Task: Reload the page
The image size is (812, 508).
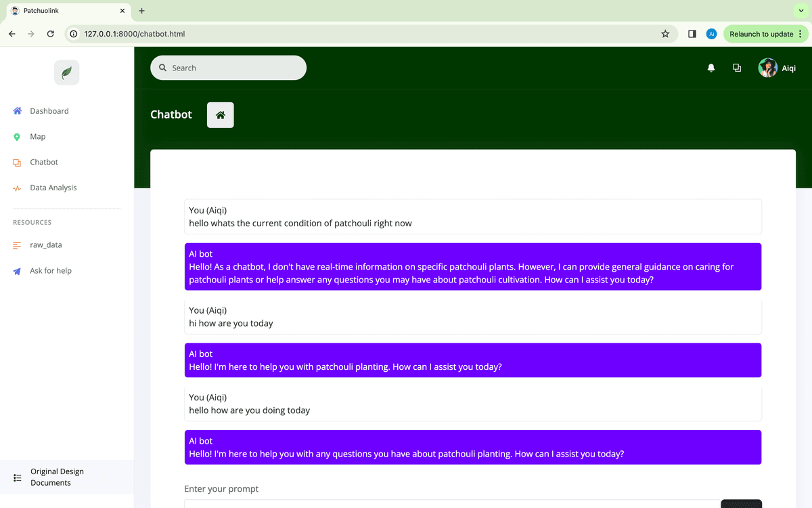Action: click(50, 34)
